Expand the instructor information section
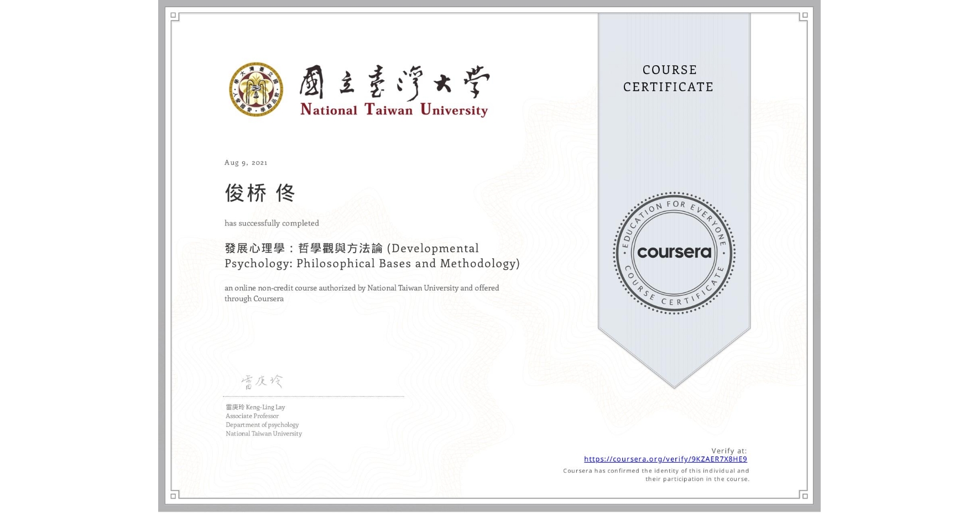Screen dimensions: 980x513 (263, 420)
